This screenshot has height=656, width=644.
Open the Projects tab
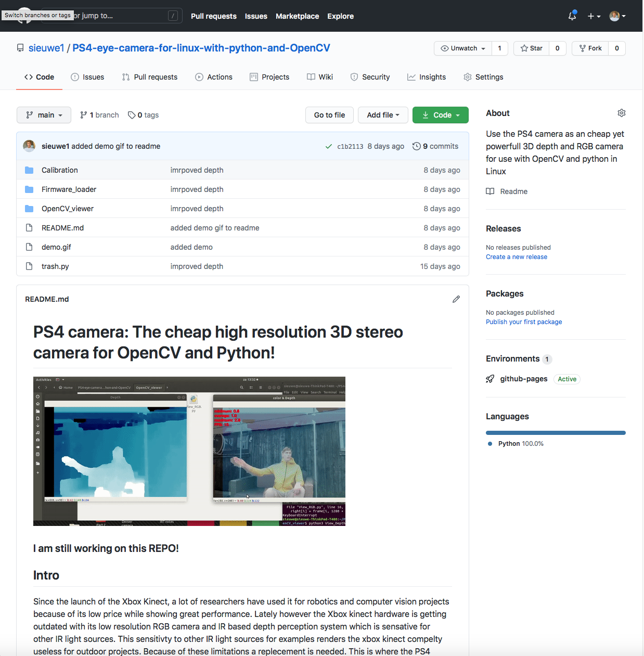269,77
